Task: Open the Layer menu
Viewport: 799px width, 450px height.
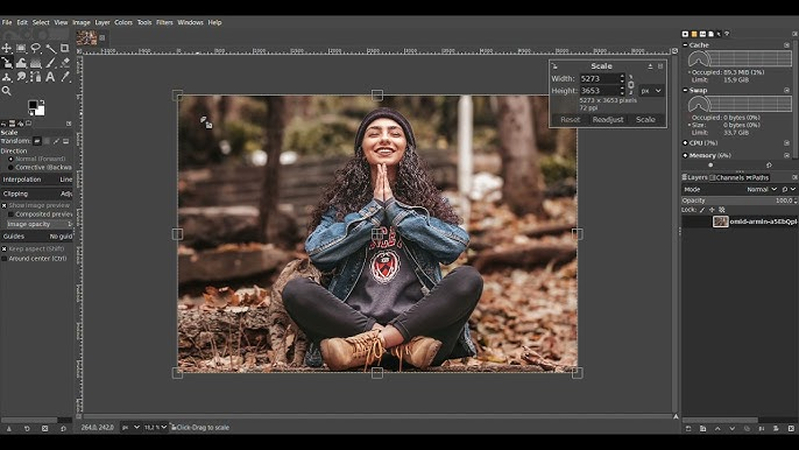Action: (x=102, y=22)
